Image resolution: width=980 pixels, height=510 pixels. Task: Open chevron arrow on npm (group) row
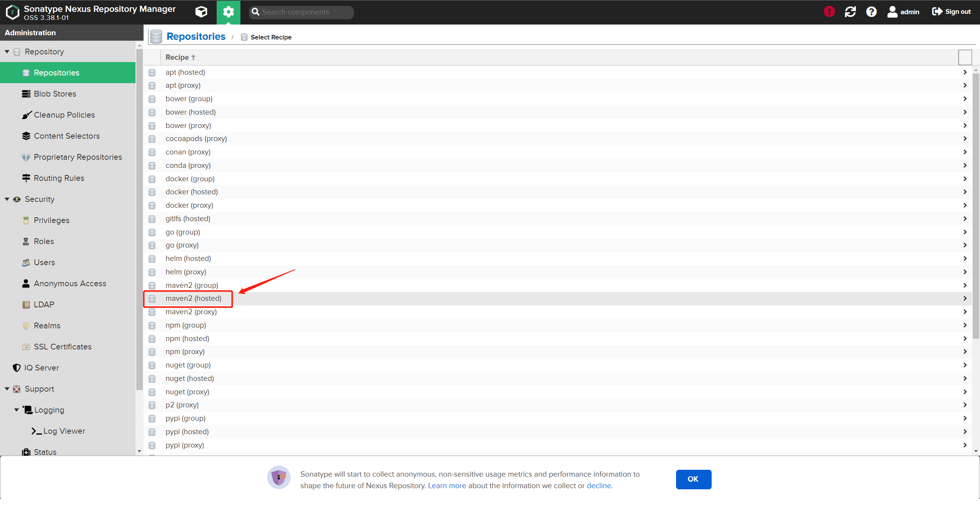(x=965, y=325)
